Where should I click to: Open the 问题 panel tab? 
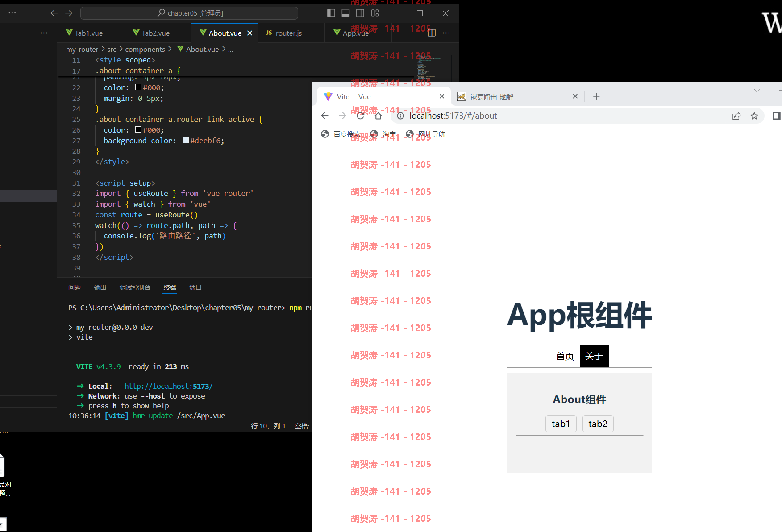75,287
